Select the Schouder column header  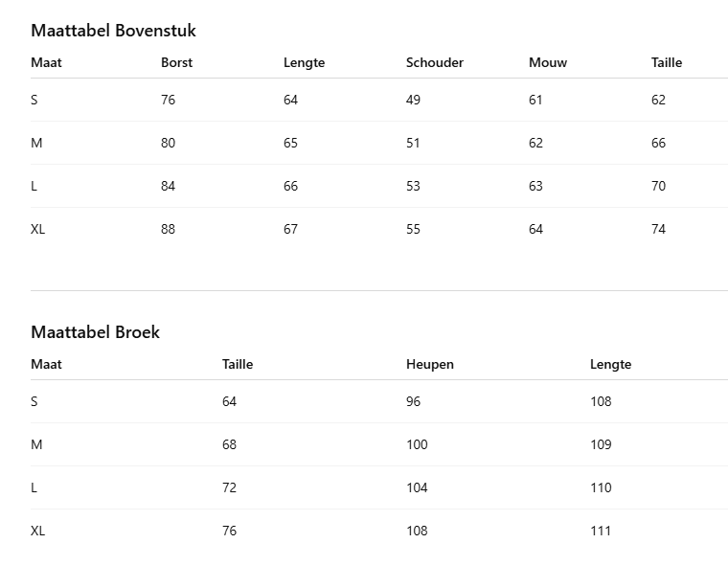434,62
